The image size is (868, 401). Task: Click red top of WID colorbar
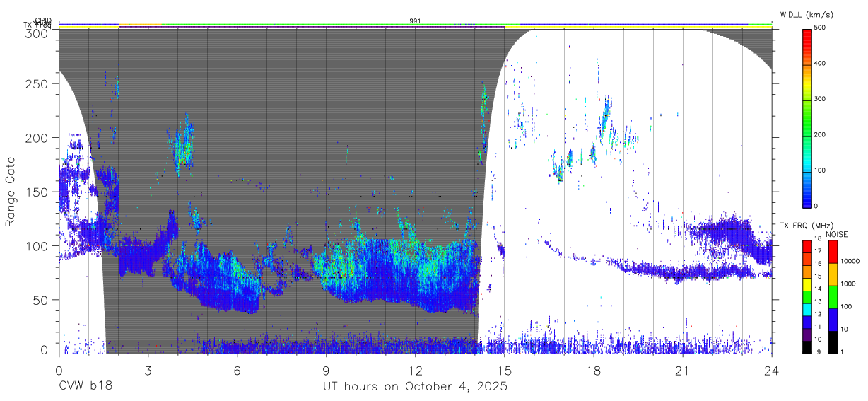pos(807,37)
